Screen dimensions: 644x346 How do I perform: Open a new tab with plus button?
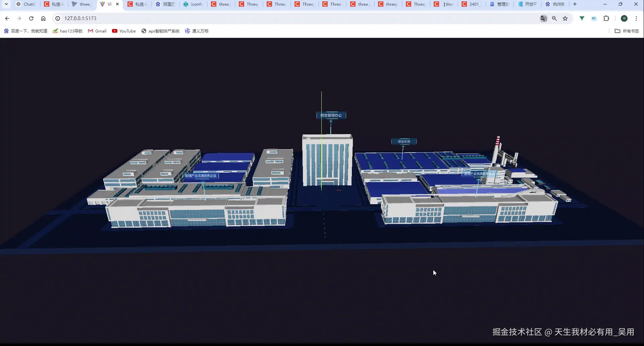[x=575, y=4]
